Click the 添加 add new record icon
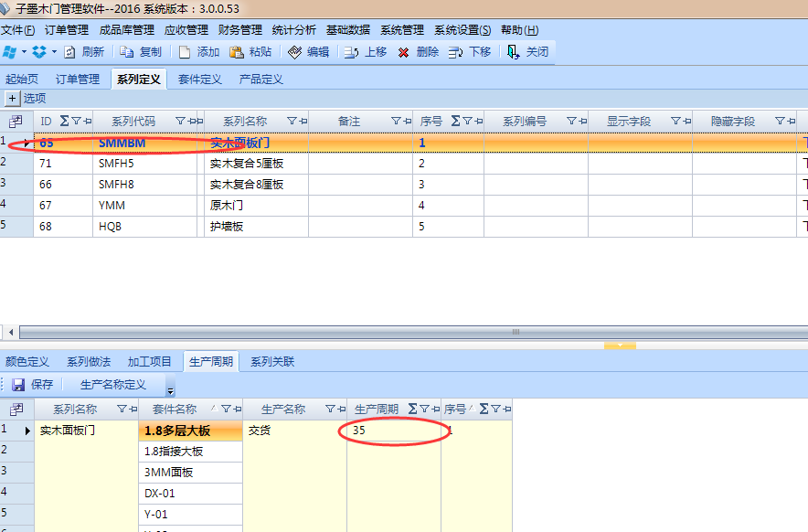Image resolution: width=808 pixels, height=532 pixels. tap(185, 52)
